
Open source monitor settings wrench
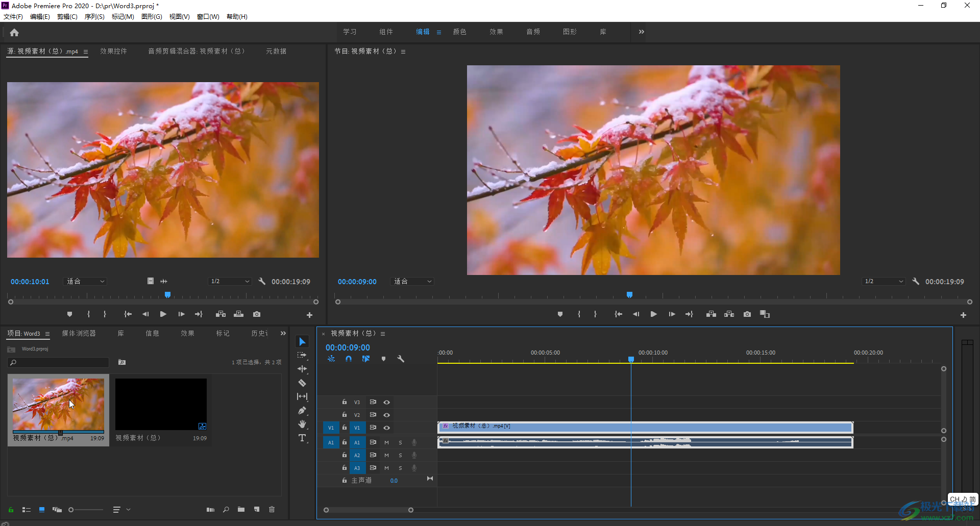coord(262,281)
